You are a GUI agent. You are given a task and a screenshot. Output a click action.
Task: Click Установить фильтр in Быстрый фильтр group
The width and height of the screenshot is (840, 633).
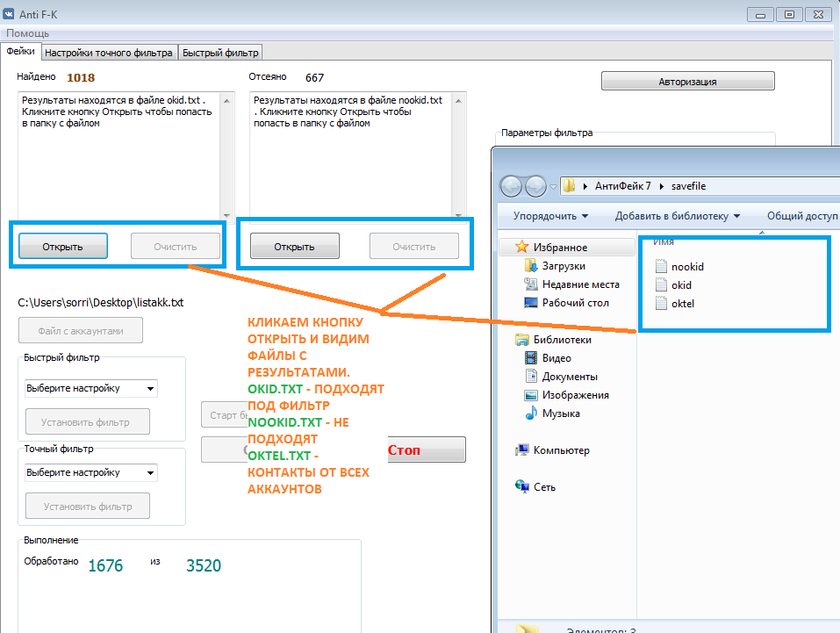coord(87,421)
